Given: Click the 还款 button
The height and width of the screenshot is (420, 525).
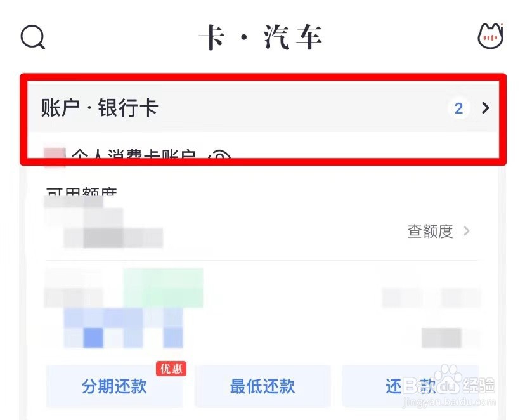Looking at the screenshot, I should [410, 386].
